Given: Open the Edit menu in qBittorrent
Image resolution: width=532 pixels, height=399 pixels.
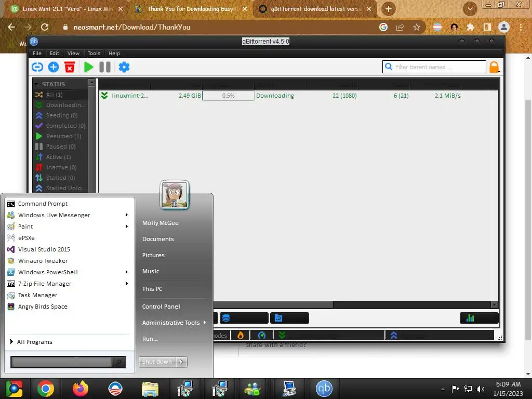Looking at the screenshot, I should [54, 54].
